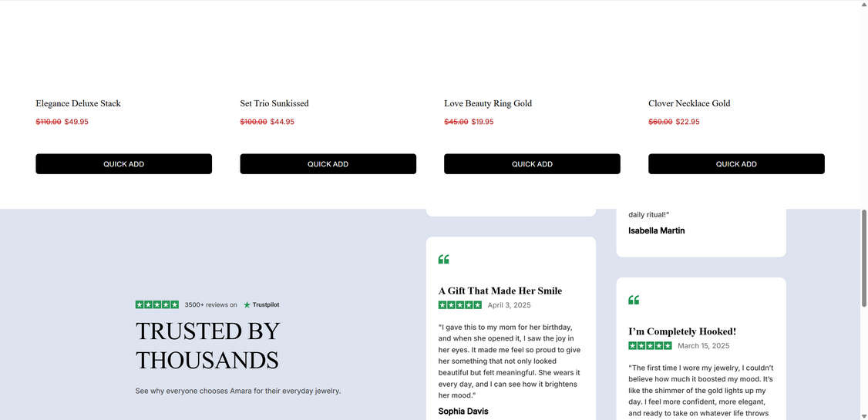Click reviewer name Sophia Davis
This screenshot has width=868, height=420.
click(463, 412)
